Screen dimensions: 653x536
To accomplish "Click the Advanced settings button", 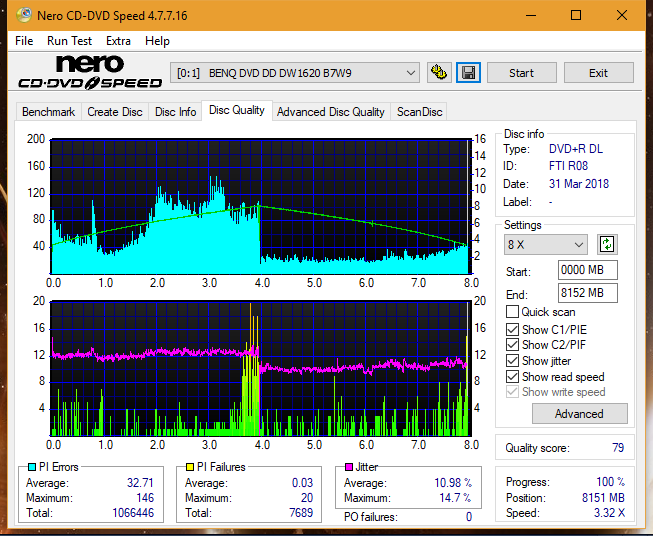I will pyautogui.click(x=579, y=413).
